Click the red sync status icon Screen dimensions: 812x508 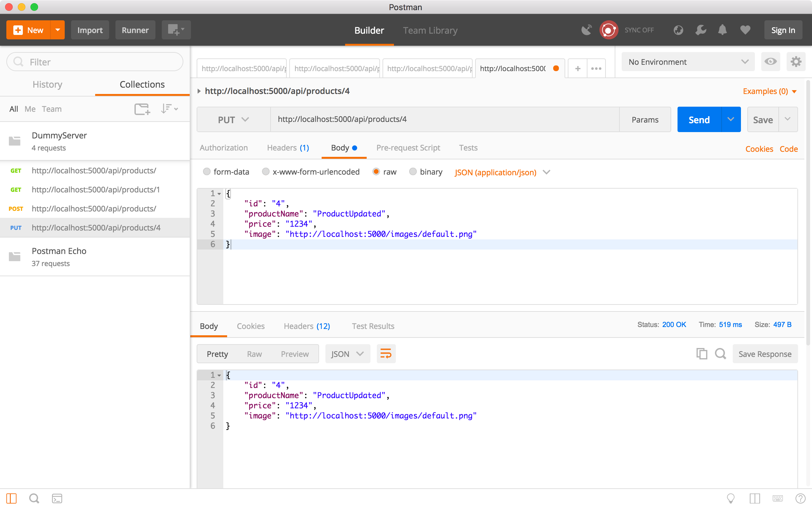click(x=609, y=30)
